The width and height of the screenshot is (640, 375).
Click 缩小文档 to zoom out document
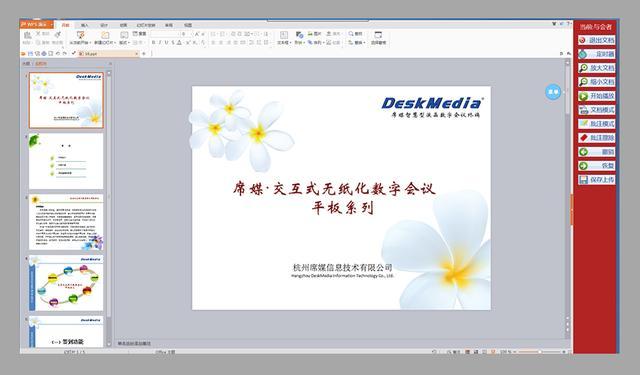tap(596, 82)
